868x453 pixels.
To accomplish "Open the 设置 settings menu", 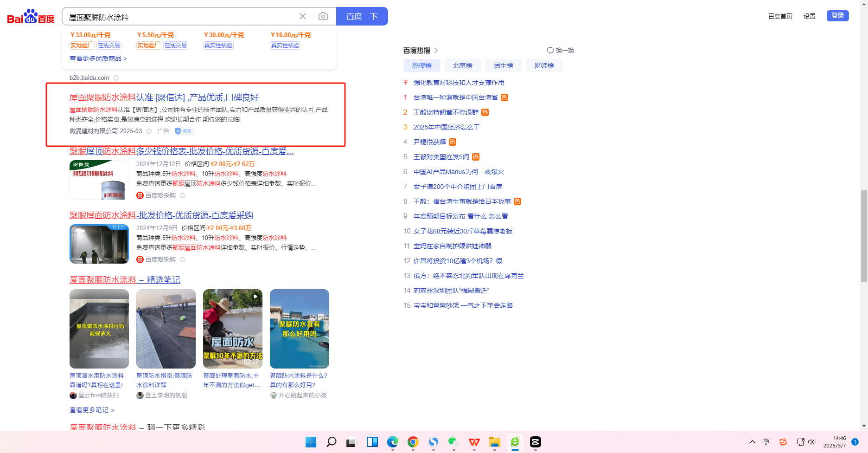I will coord(809,16).
